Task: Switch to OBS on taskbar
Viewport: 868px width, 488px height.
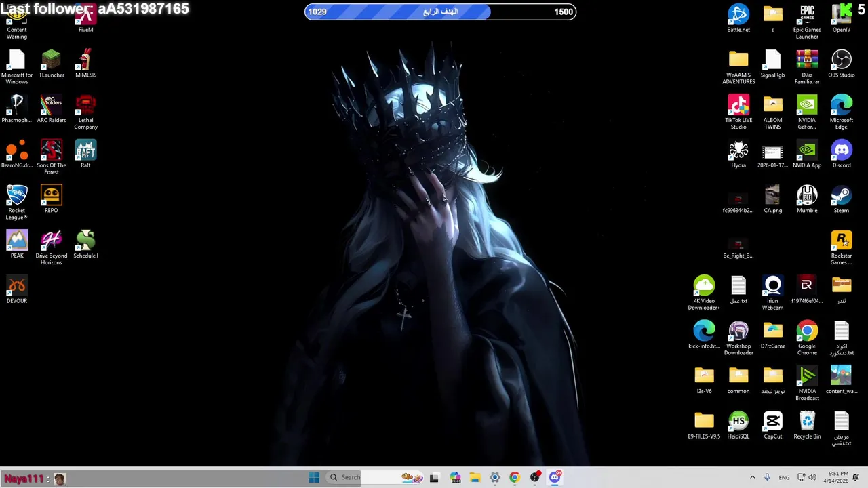Action: click(x=535, y=477)
